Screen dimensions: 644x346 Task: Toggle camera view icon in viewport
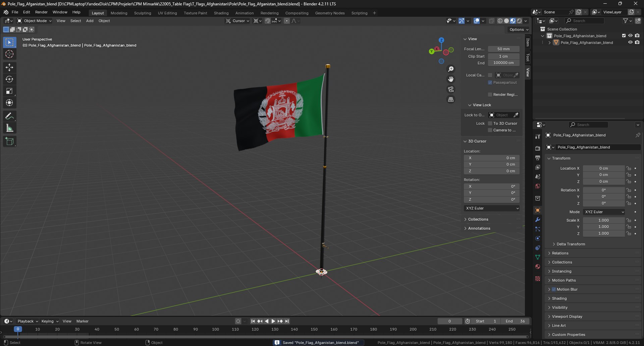(x=451, y=89)
